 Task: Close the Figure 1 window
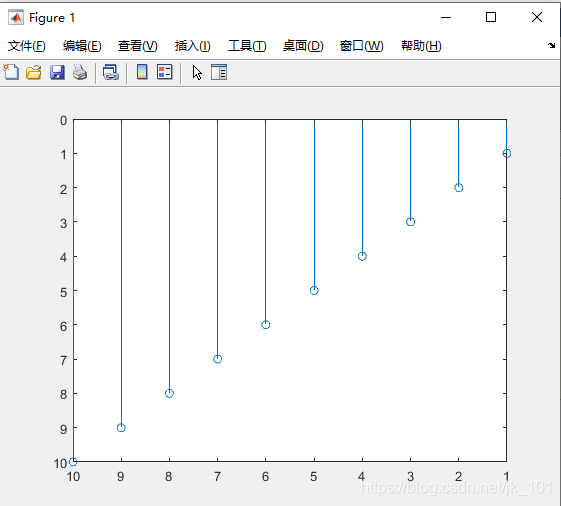click(537, 17)
